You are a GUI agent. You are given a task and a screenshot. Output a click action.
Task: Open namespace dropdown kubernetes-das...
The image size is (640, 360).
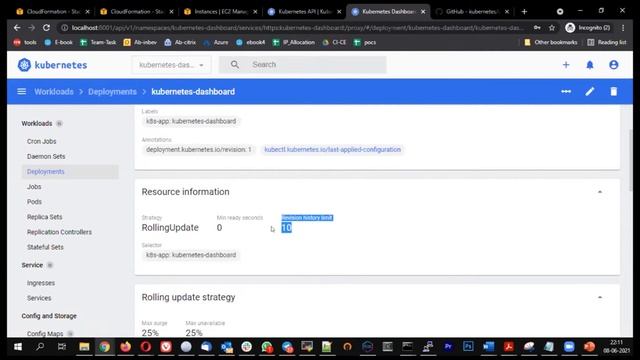(x=171, y=65)
